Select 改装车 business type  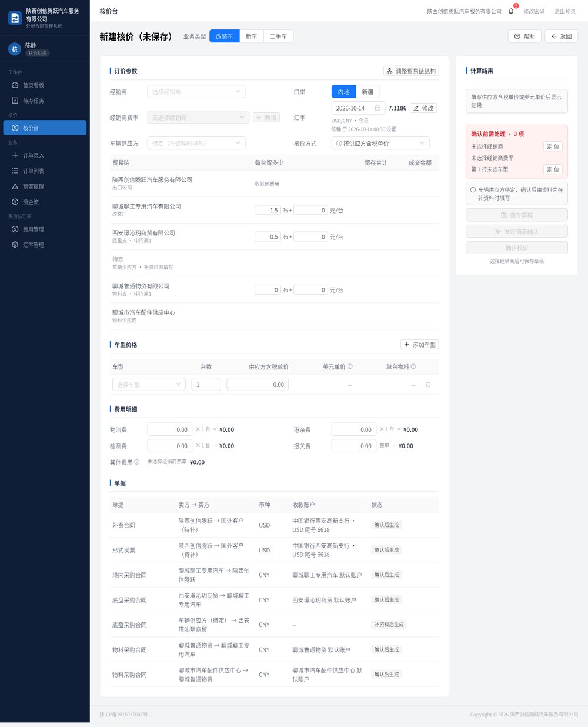coord(224,36)
